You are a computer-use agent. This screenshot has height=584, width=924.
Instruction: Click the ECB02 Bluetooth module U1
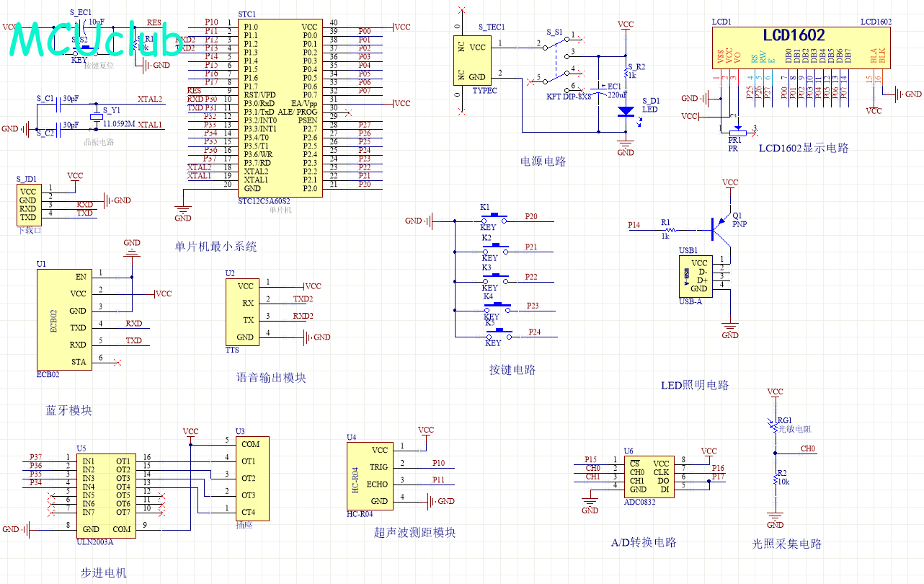[64, 319]
